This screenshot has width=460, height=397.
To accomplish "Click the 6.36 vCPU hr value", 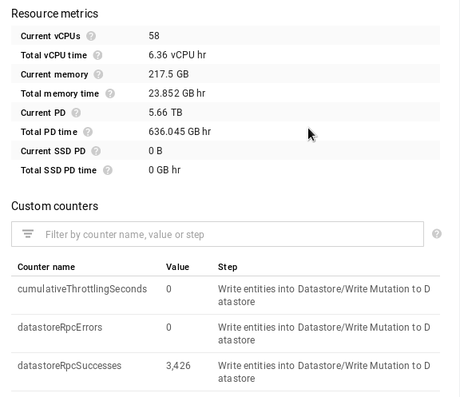I will tap(177, 55).
